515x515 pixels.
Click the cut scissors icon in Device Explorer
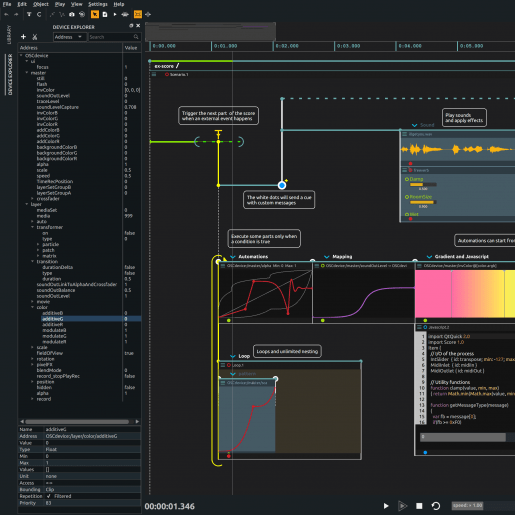tap(35, 37)
